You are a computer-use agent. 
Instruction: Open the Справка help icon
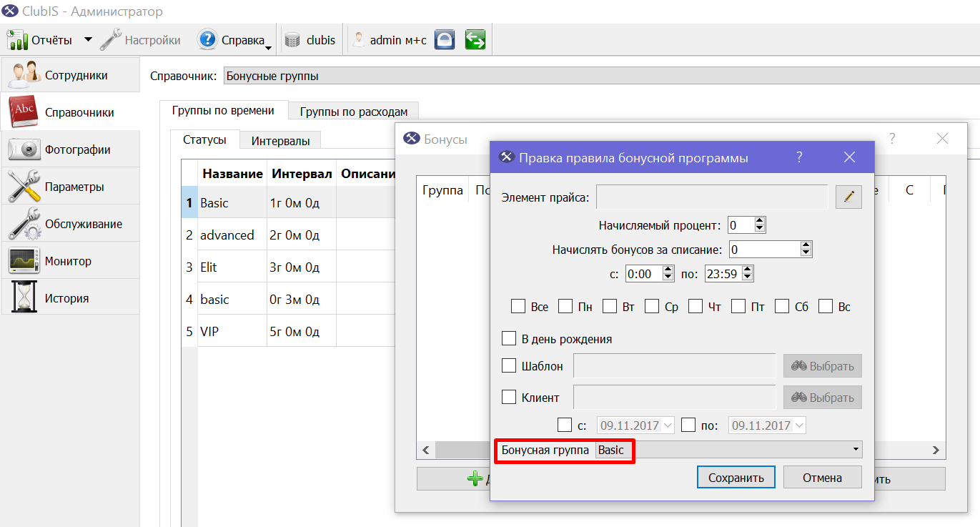[x=207, y=39]
